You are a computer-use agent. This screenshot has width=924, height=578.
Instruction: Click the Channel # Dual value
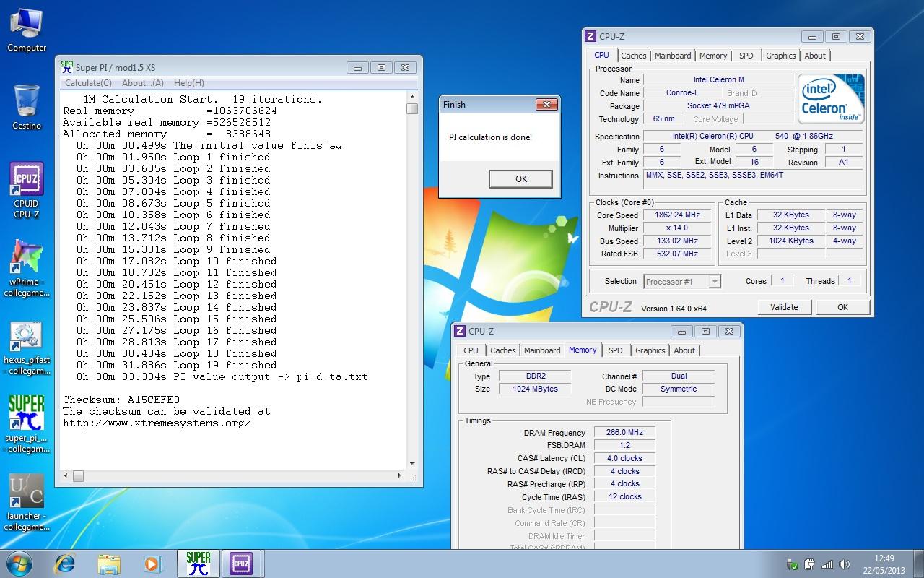[679, 376]
